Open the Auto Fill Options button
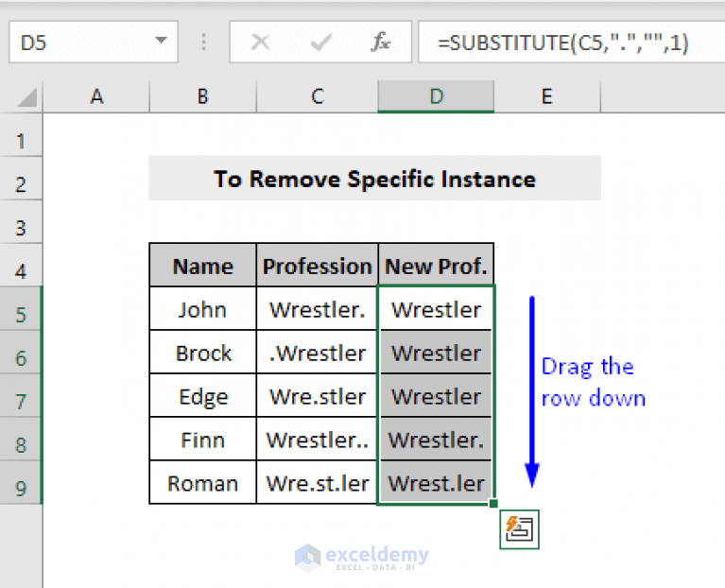725x588 pixels. [x=519, y=529]
